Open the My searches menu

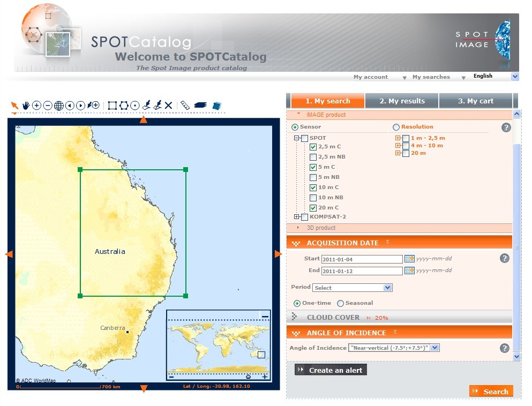(439, 77)
